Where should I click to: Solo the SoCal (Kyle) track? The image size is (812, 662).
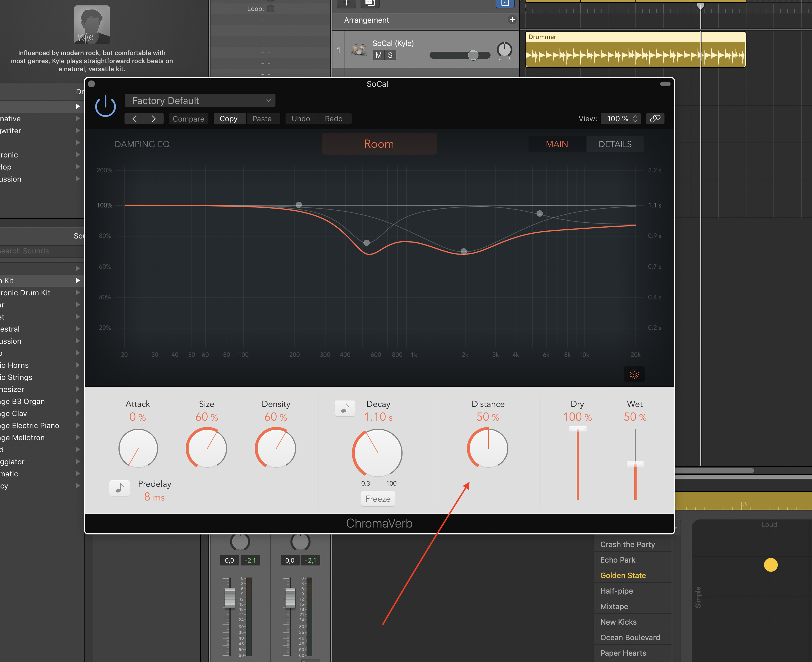(390, 55)
